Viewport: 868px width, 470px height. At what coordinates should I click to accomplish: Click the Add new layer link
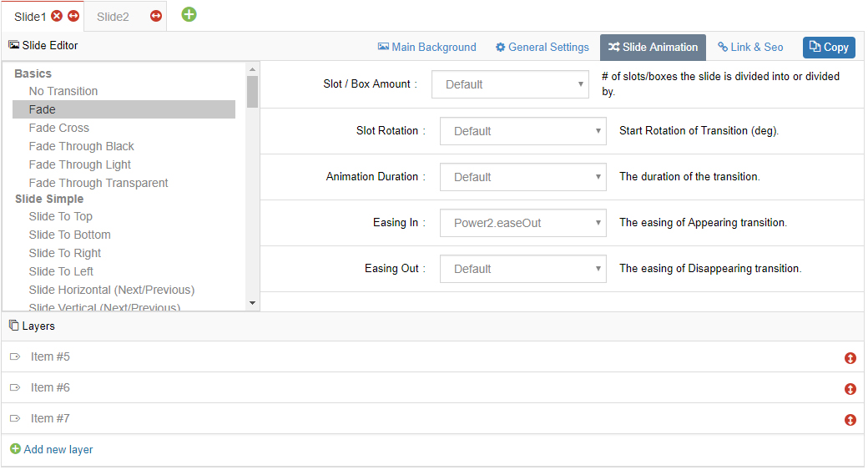pyautogui.click(x=52, y=449)
